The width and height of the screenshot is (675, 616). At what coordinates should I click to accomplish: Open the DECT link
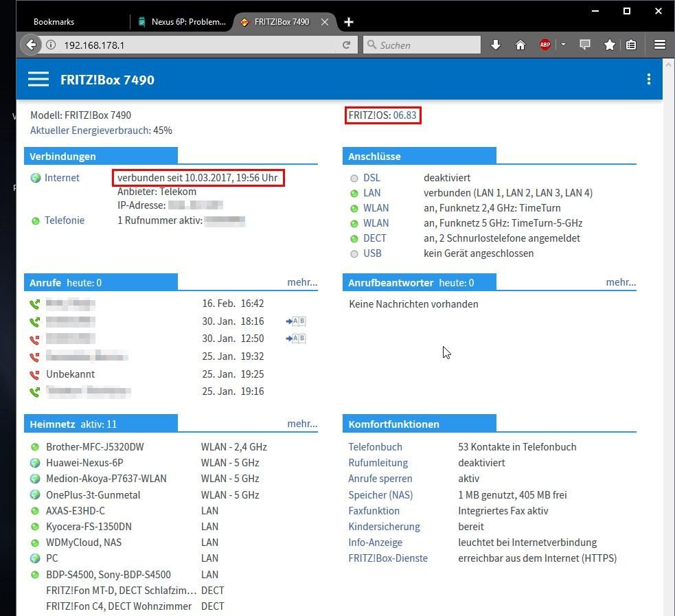[x=374, y=238]
